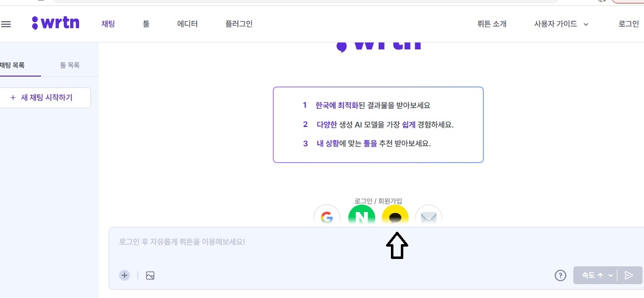Click the image upload icon
The image size is (644, 298).
[150, 276]
